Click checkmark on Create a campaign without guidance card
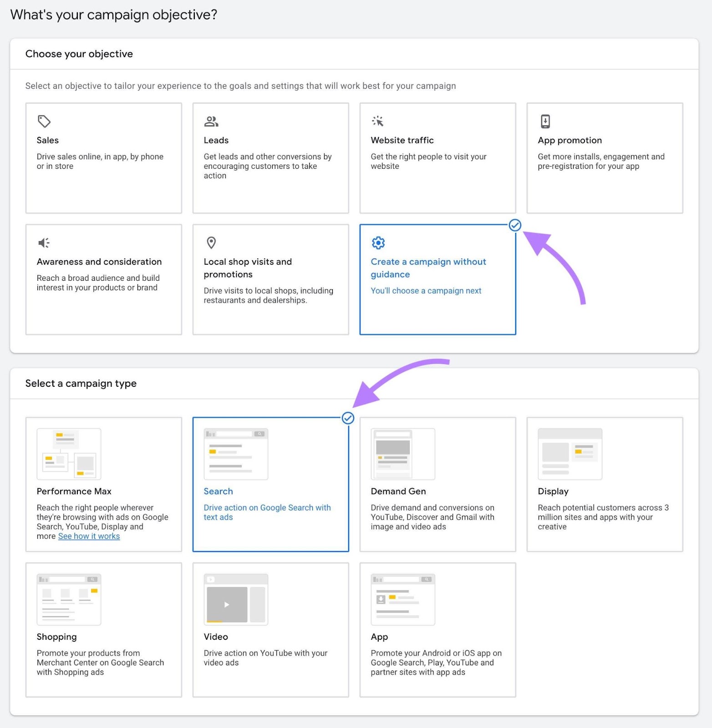 pos(515,225)
